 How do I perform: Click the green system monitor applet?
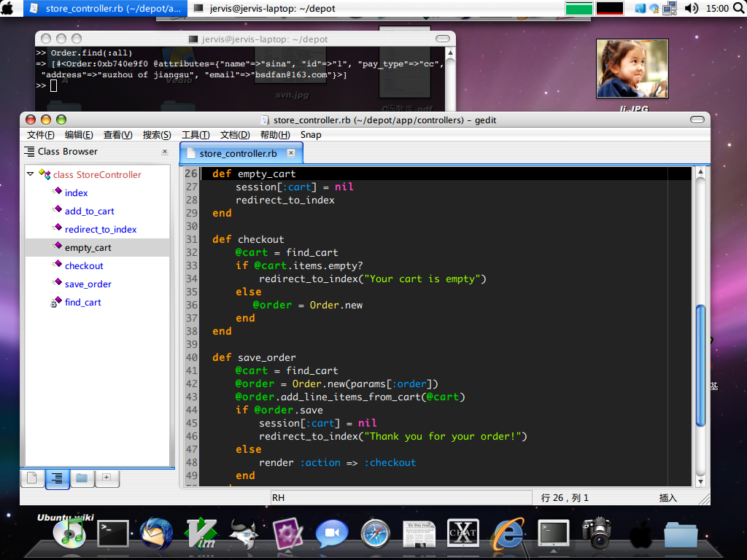tap(578, 8)
